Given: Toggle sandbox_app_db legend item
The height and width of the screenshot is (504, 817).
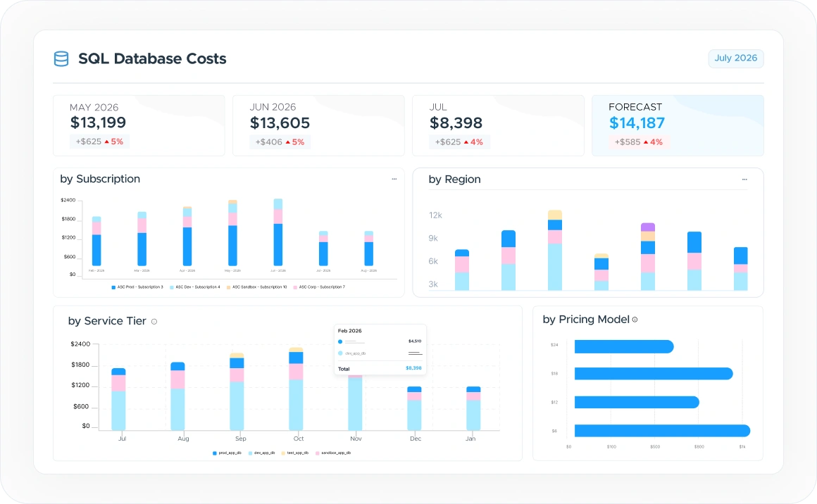Looking at the screenshot, I should (333, 453).
